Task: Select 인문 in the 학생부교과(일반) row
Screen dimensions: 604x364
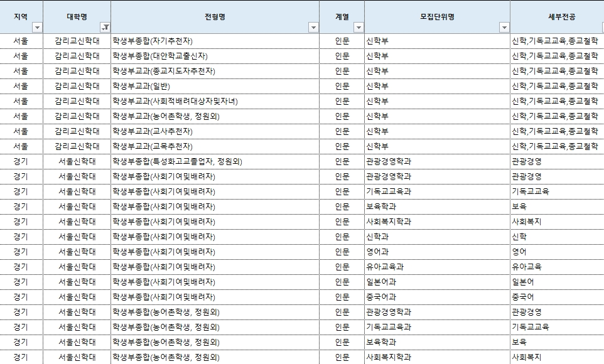Action: pyautogui.click(x=342, y=86)
